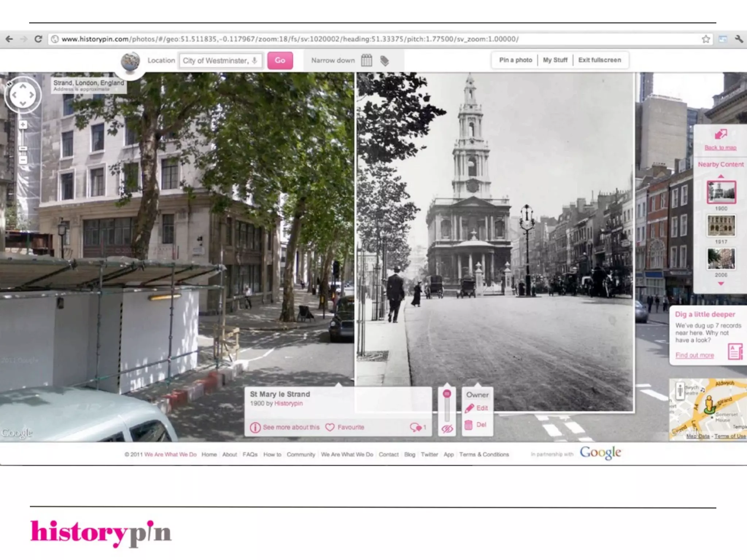747x560 pixels.
Task: Click the trash Del icon
Action: pos(469,425)
